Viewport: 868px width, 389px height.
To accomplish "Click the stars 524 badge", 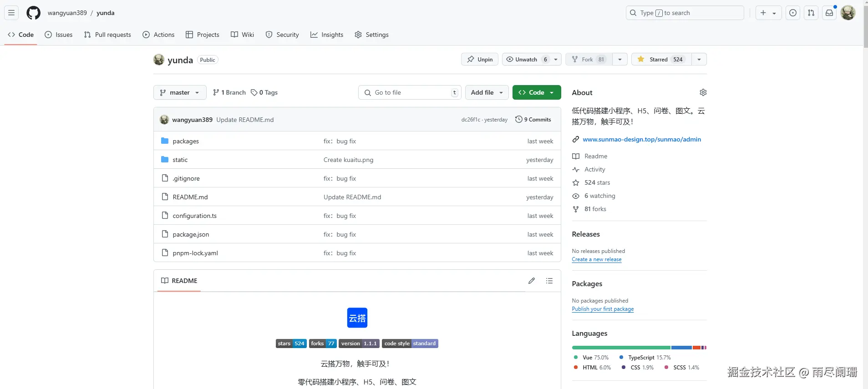I will [291, 344].
